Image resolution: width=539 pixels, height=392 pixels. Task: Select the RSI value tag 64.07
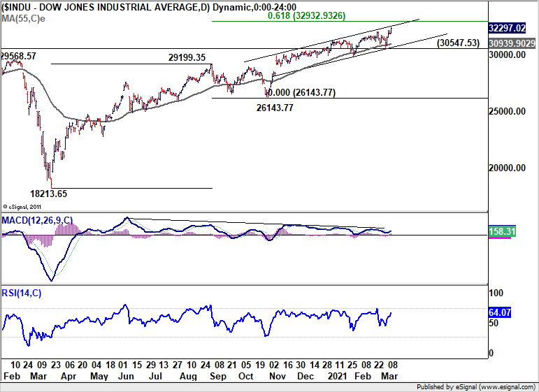[x=499, y=312]
